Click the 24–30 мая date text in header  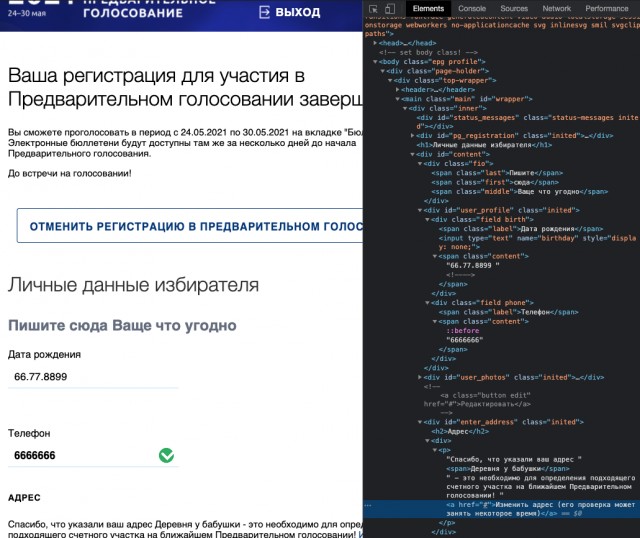27,13
